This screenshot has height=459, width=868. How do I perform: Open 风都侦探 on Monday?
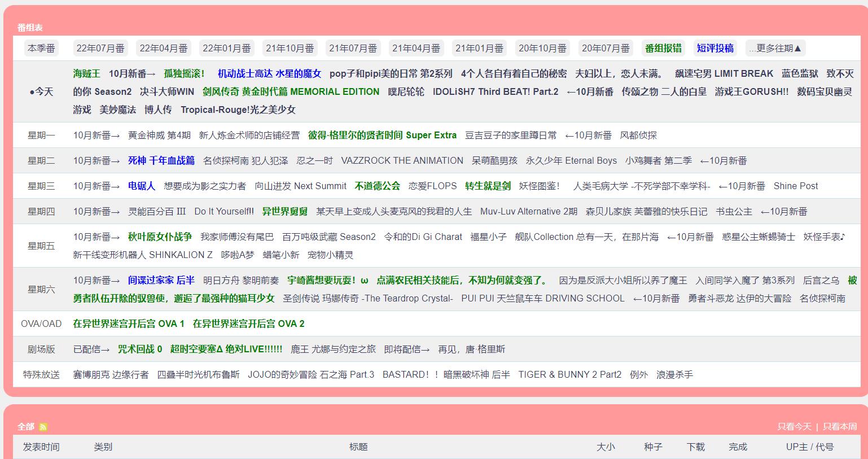point(638,135)
